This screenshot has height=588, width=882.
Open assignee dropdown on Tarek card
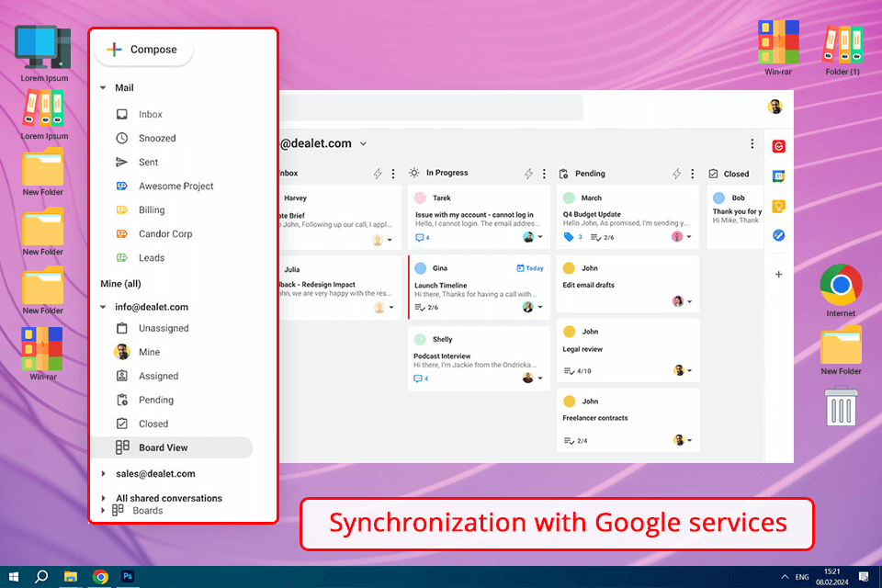pyautogui.click(x=540, y=237)
